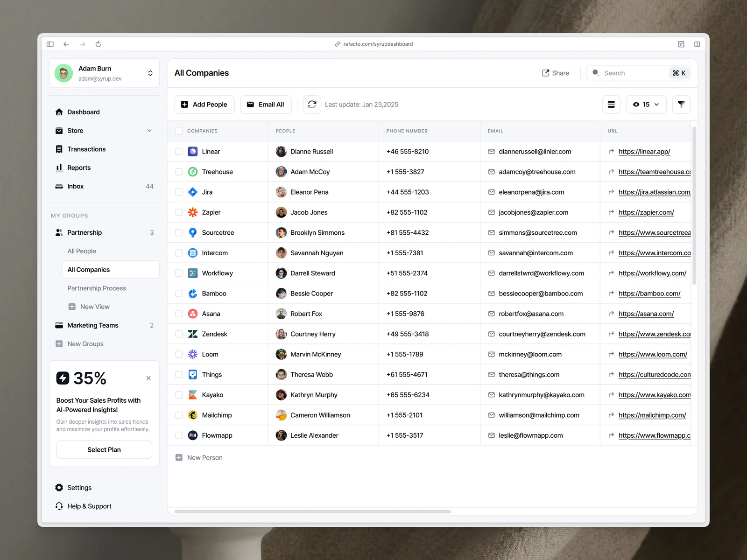747x560 pixels.
Task: Click the browser address bar refacto.com/syrupdashboard
Action: pyautogui.click(x=373, y=44)
